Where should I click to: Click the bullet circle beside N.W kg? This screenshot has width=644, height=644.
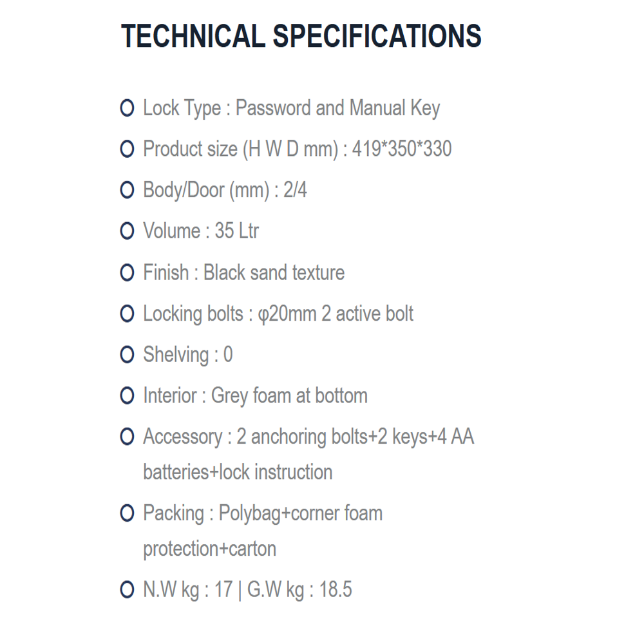(127, 590)
